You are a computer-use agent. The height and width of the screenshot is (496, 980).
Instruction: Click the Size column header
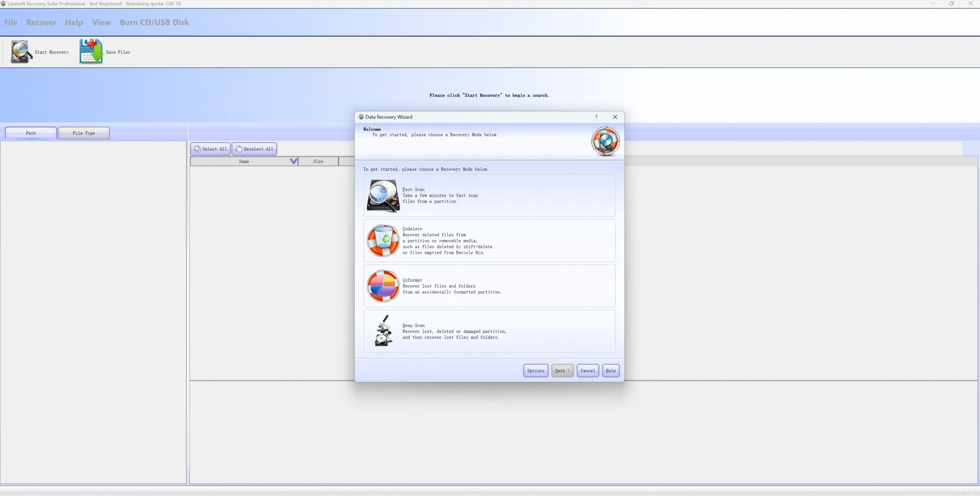click(318, 161)
